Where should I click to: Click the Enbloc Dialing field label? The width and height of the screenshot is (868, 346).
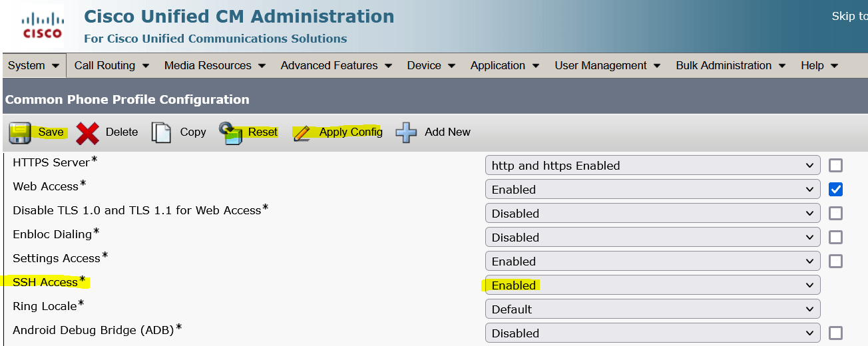52,234
